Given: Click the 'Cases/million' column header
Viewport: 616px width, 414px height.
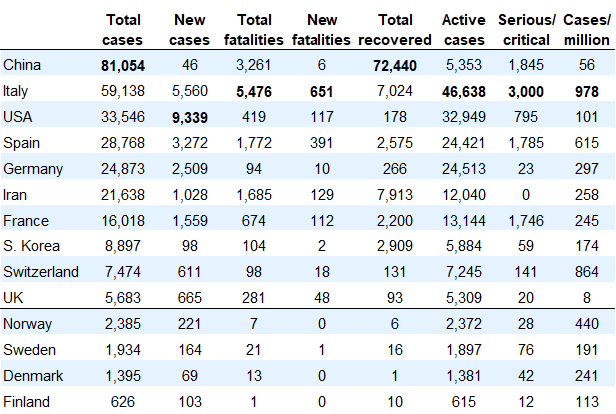Looking at the screenshot, I should click(x=587, y=29).
